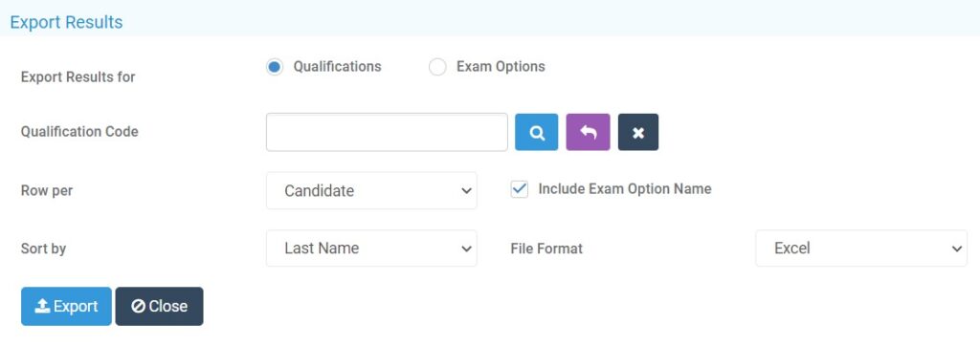The height and width of the screenshot is (346, 980).
Task: Click the purple undo arrow icon
Action: 589,133
